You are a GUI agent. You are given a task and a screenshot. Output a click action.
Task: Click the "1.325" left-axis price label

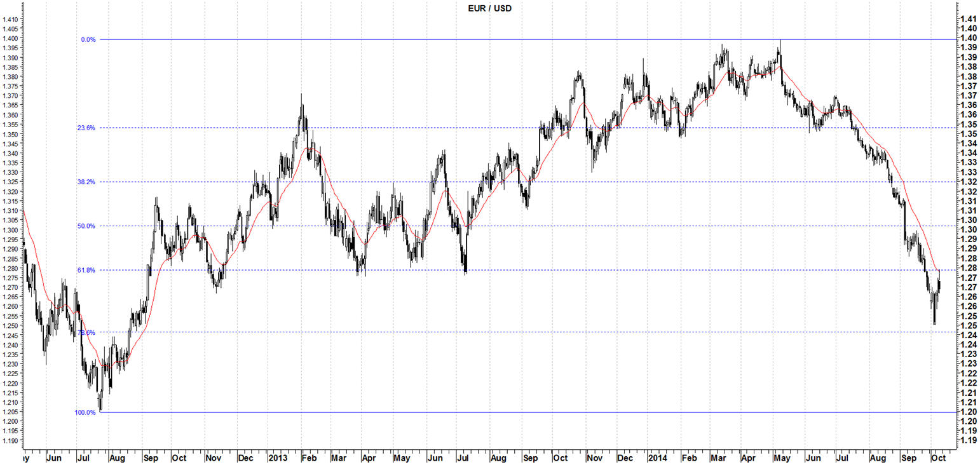[x=10, y=182]
